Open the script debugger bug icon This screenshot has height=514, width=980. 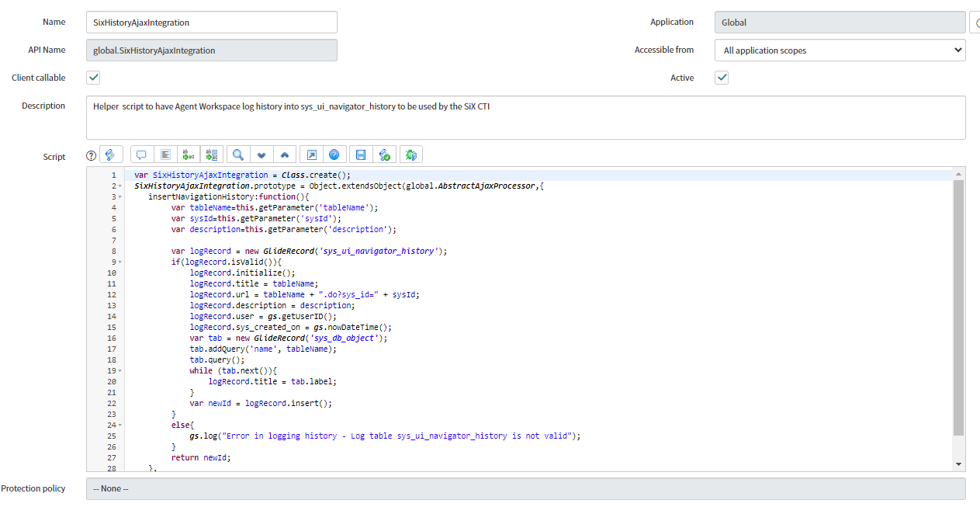[411, 155]
